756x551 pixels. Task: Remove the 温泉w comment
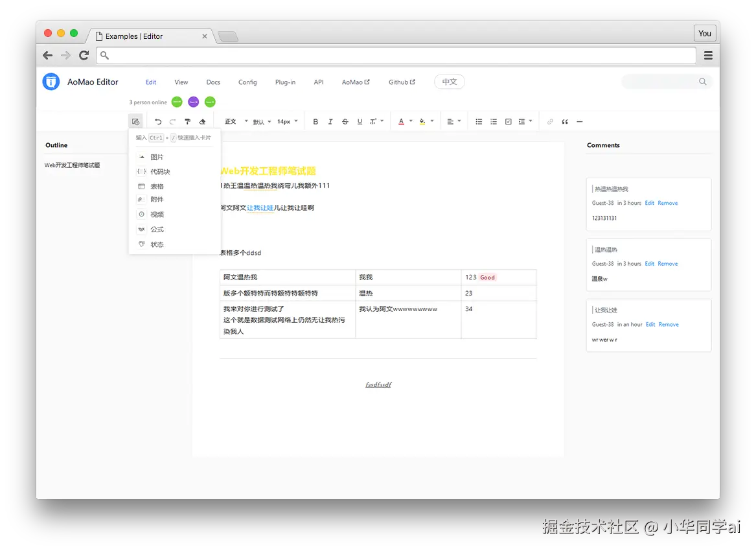[668, 264]
